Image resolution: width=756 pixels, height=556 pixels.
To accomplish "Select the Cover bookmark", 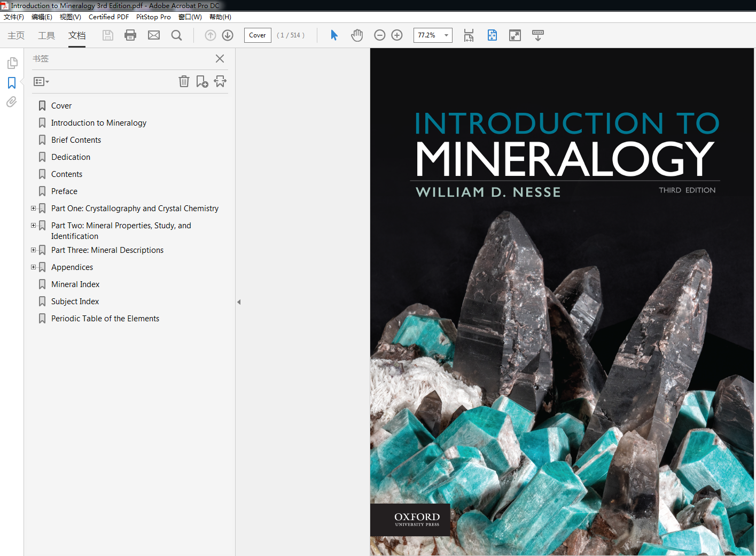I will pyautogui.click(x=61, y=106).
